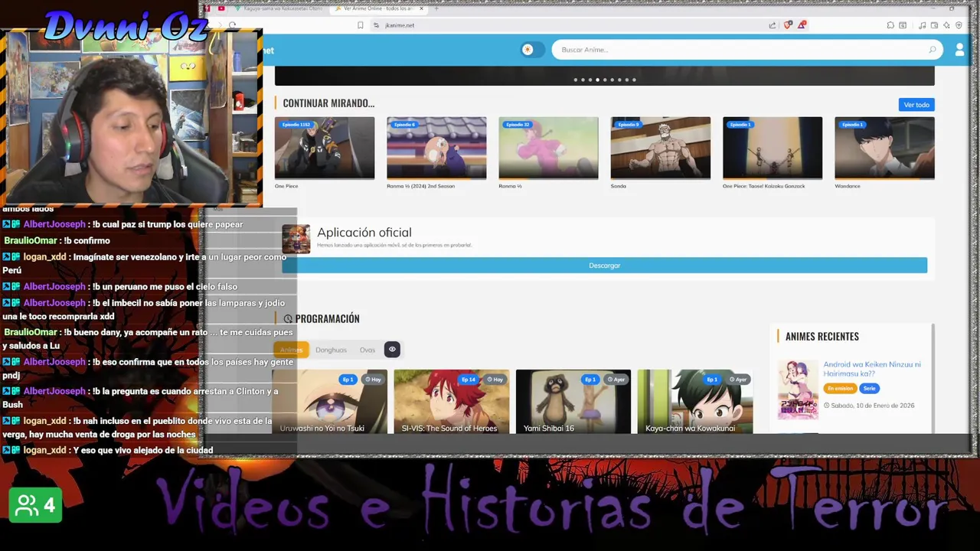
Task: Toggle the light/dark theme switch in header
Action: click(531, 50)
